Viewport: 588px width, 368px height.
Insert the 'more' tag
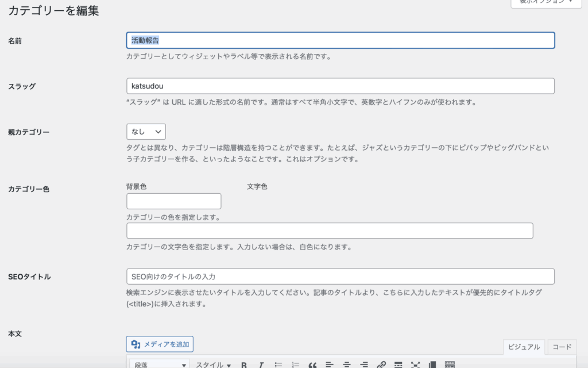pyautogui.click(x=398, y=364)
